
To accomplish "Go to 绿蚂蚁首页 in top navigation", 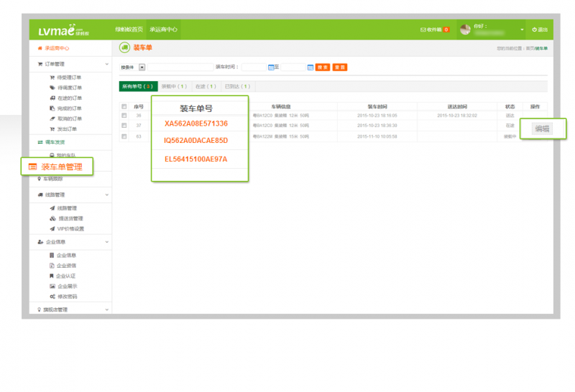I will [x=129, y=29].
